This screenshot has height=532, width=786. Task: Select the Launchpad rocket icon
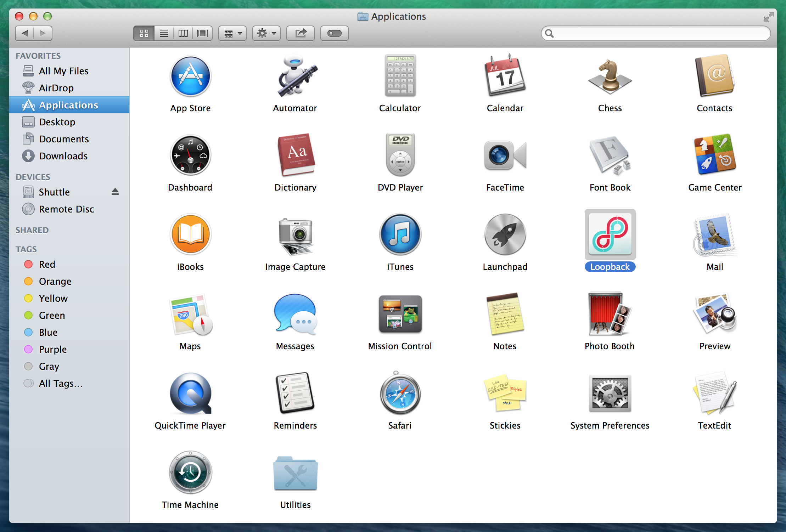point(505,234)
